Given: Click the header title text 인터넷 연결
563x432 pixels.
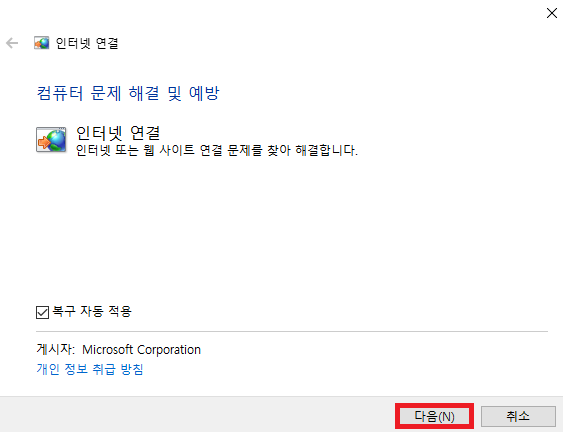Looking at the screenshot, I should pos(87,43).
